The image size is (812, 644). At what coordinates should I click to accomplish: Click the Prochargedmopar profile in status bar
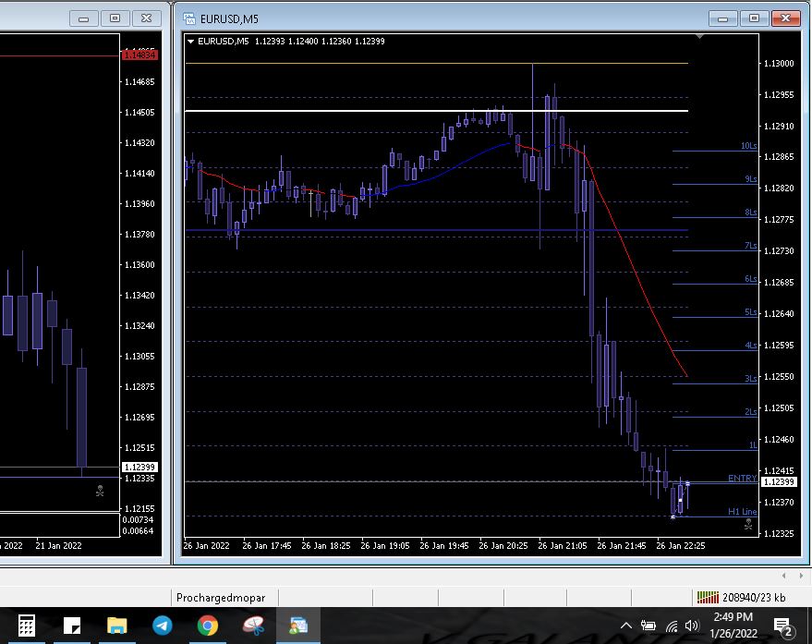point(221,598)
